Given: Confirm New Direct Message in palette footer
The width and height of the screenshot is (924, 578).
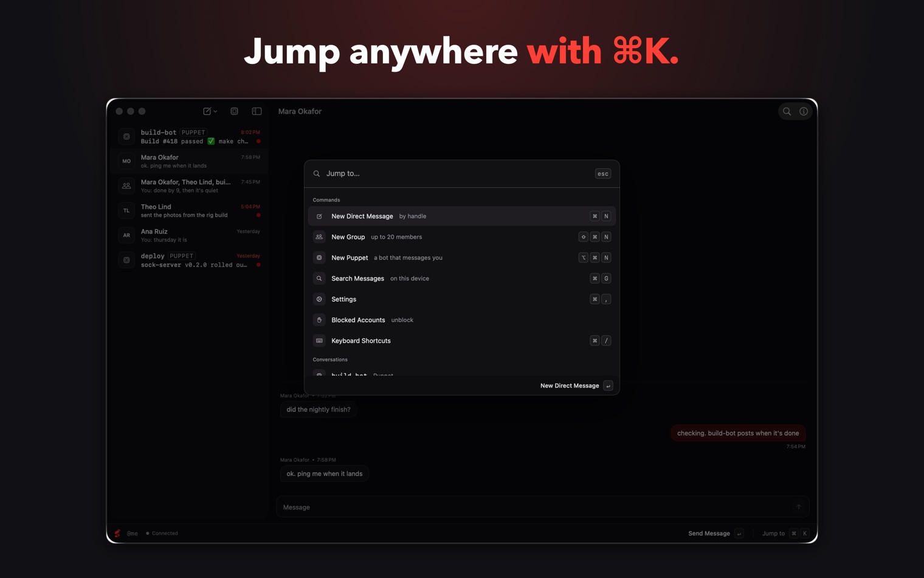Looking at the screenshot, I should coord(576,386).
